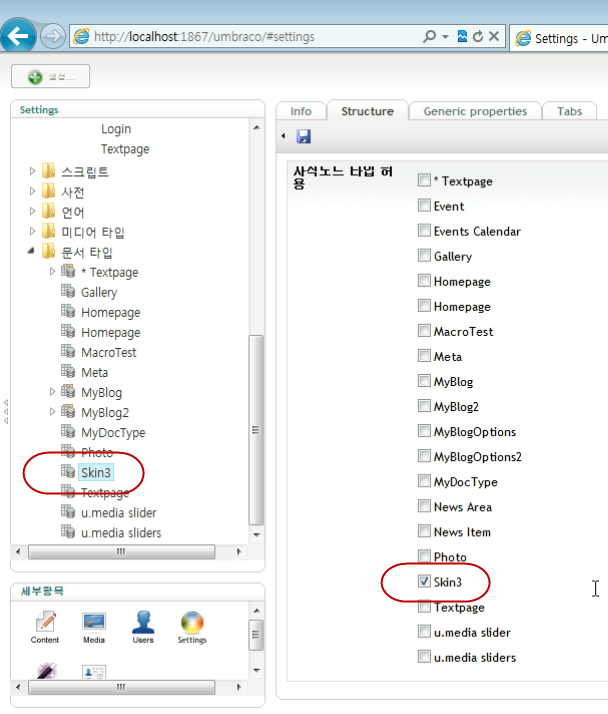Check the News Area checkbox

[424, 505]
